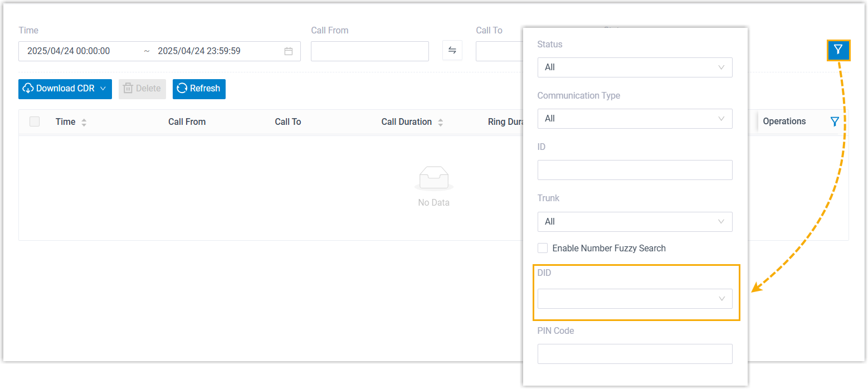Open the DID dropdown
The width and height of the screenshot is (868, 389).
(x=635, y=299)
